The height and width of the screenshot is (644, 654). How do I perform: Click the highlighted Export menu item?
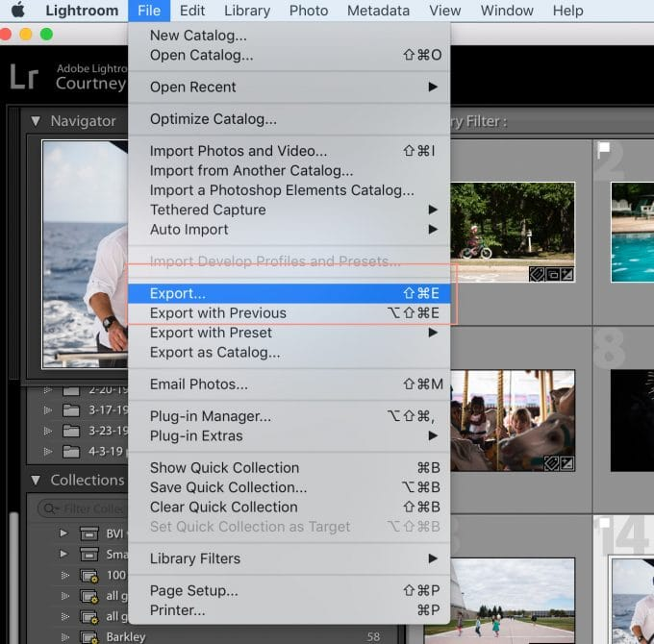click(289, 293)
